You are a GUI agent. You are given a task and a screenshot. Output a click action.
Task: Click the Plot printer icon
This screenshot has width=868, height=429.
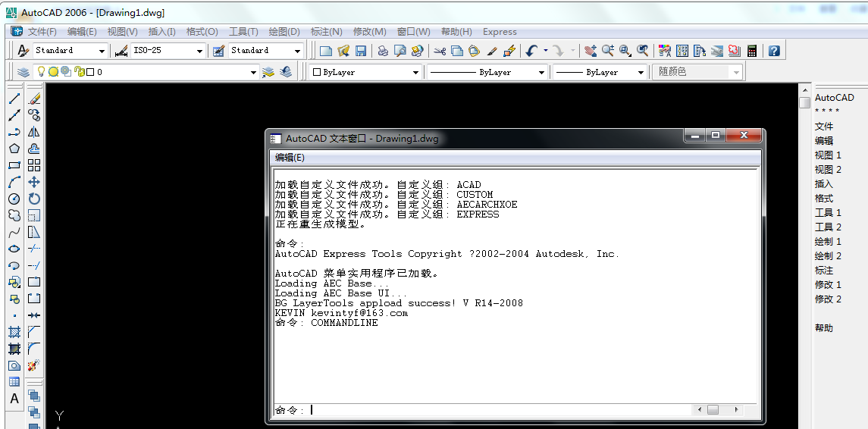point(383,51)
